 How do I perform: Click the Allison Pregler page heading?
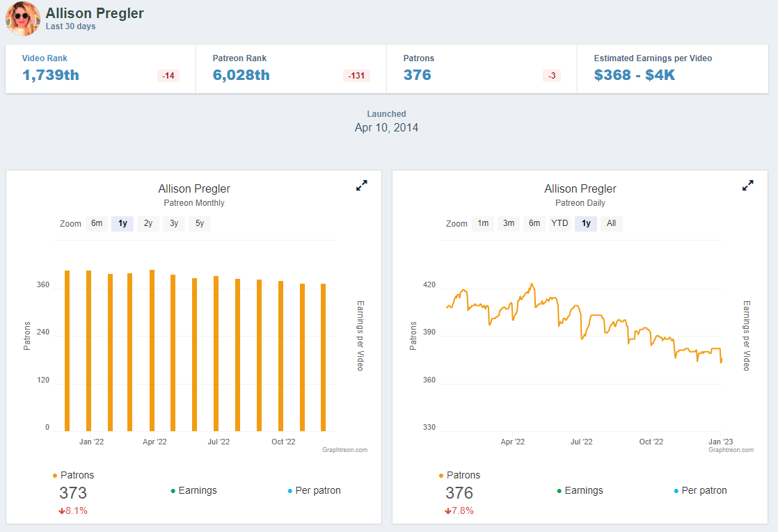pos(95,13)
